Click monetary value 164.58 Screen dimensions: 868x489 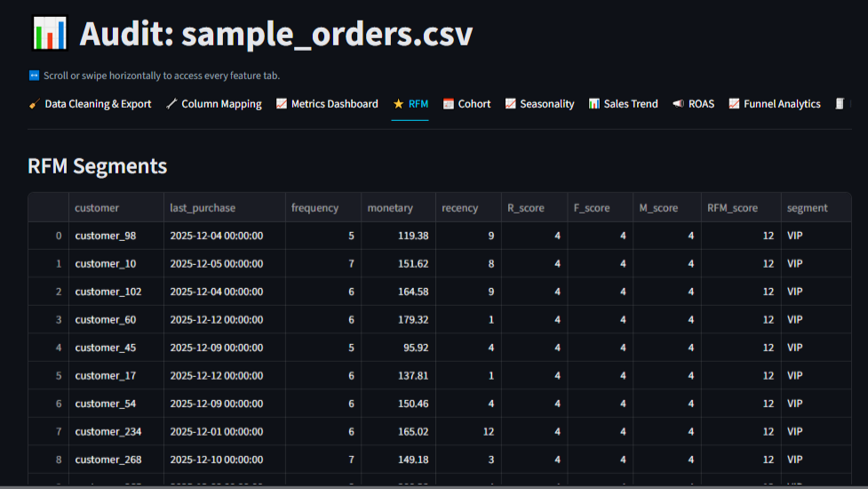(399, 292)
